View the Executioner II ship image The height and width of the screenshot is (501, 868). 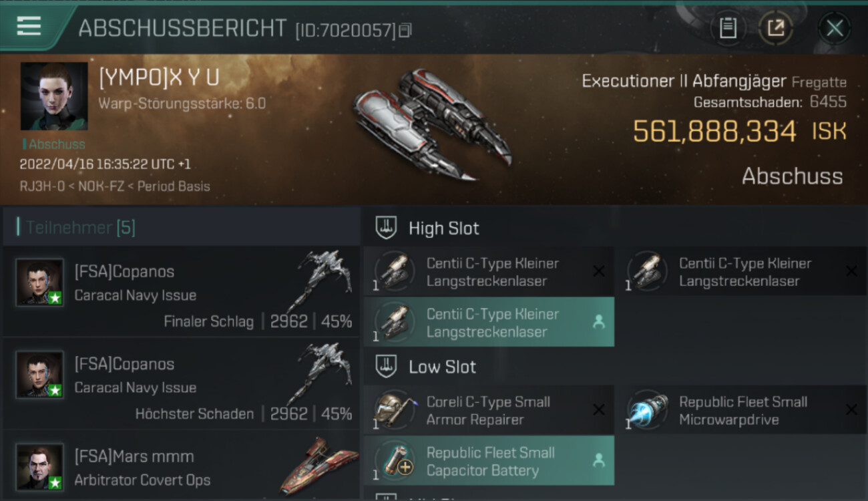(433, 124)
